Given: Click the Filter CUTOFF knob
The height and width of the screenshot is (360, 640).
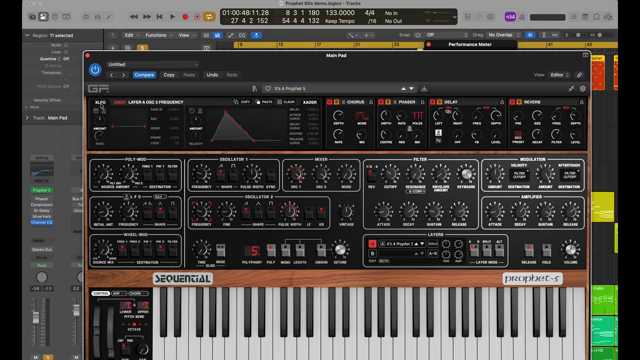Looking at the screenshot, I should [x=390, y=174].
